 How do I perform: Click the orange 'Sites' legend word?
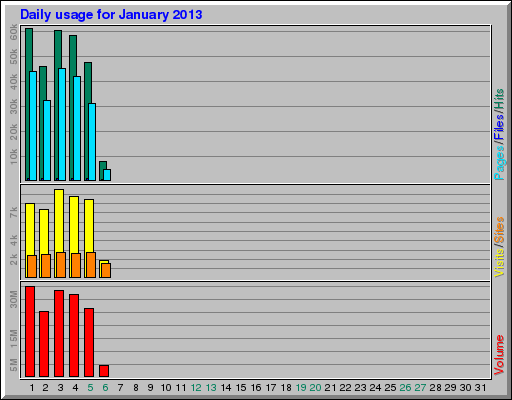click(x=499, y=231)
